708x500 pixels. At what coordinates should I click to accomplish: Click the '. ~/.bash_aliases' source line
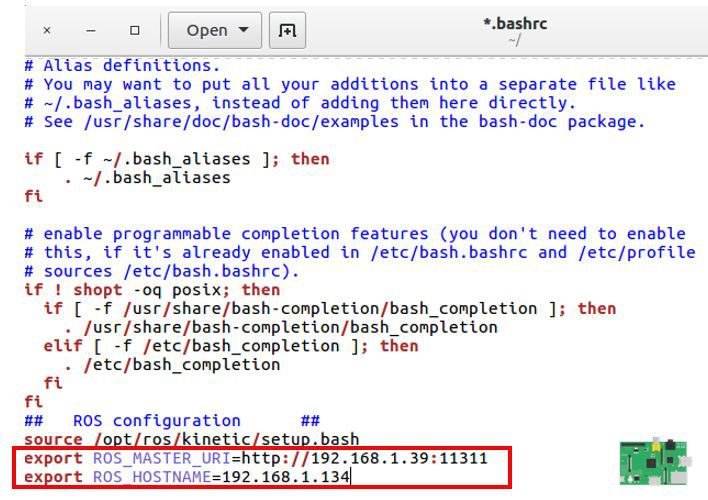(148, 178)
